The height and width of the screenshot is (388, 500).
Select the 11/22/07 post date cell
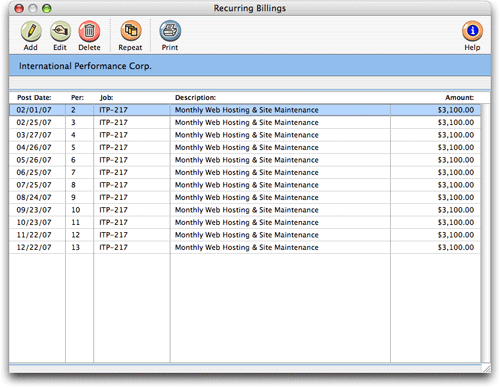[34, 235]
